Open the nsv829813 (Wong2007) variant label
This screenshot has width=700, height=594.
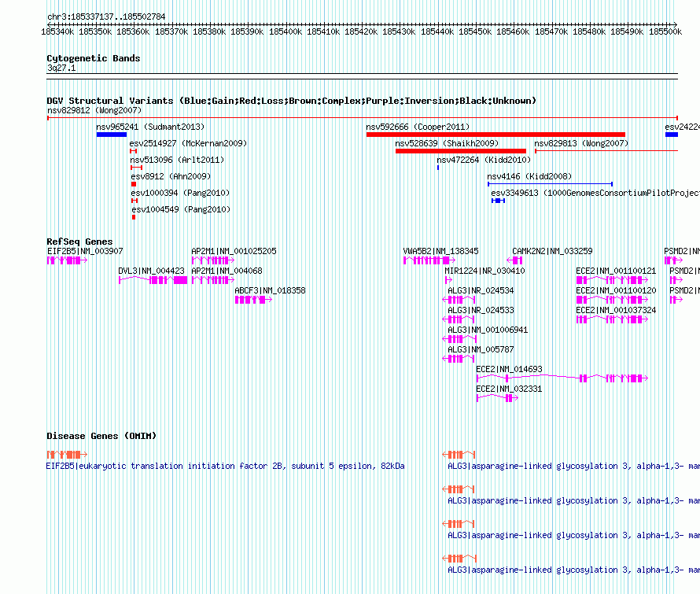pyautogui.click(x=581, y=143)
